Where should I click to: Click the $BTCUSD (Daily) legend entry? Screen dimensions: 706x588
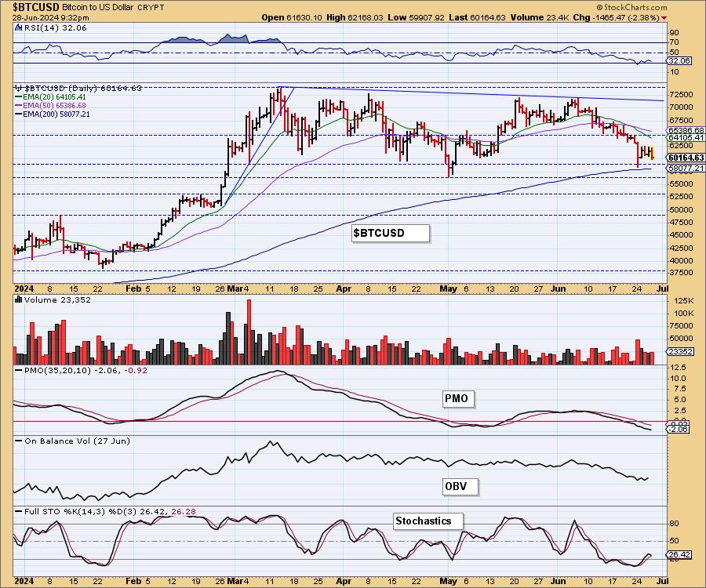(x=78, y=88)
